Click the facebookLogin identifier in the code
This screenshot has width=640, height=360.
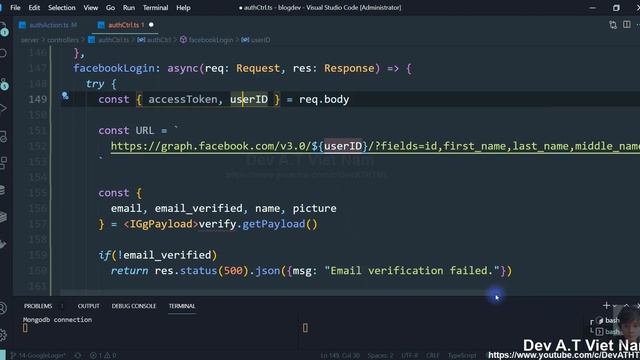pos(114,68)
